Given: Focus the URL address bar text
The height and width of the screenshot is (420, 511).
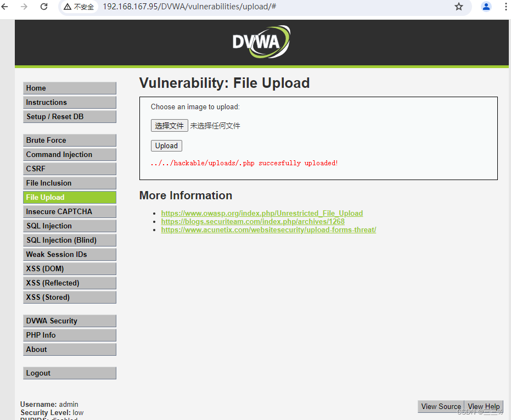Looking at the screenshot, I should 190,7.
